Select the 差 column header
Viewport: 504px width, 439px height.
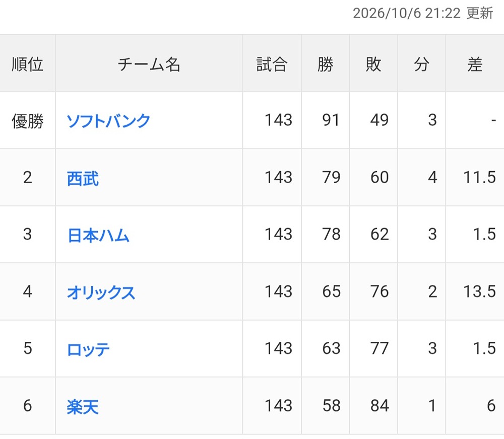[475, 64]
